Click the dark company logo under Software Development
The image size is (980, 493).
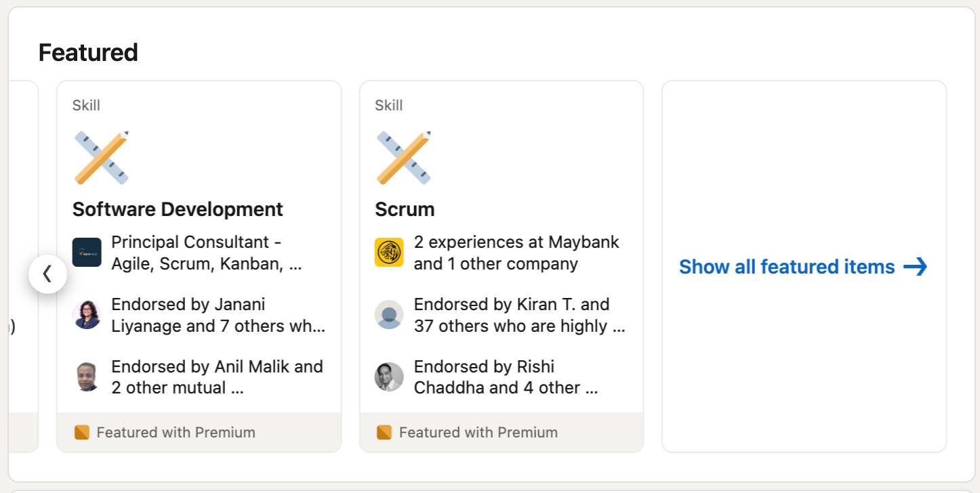87,253
